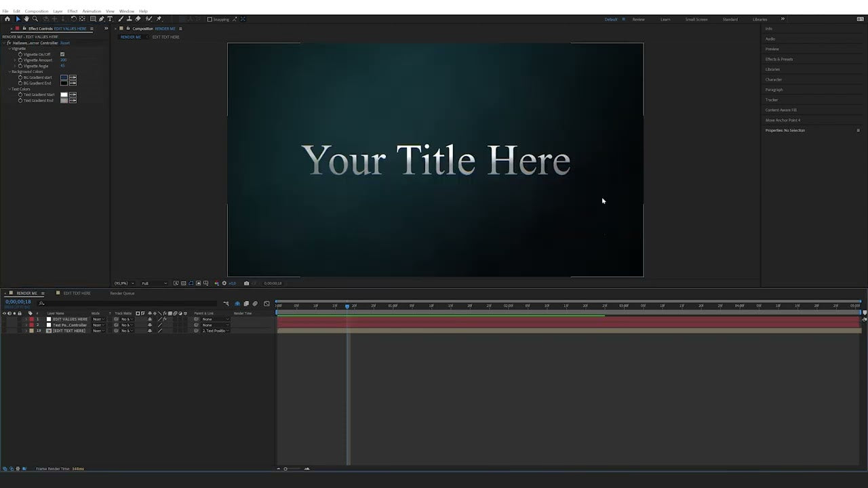Take a snapshot with the camera icon
The height and width of the screenshot is (488, 868).
(x=246, y=283)
